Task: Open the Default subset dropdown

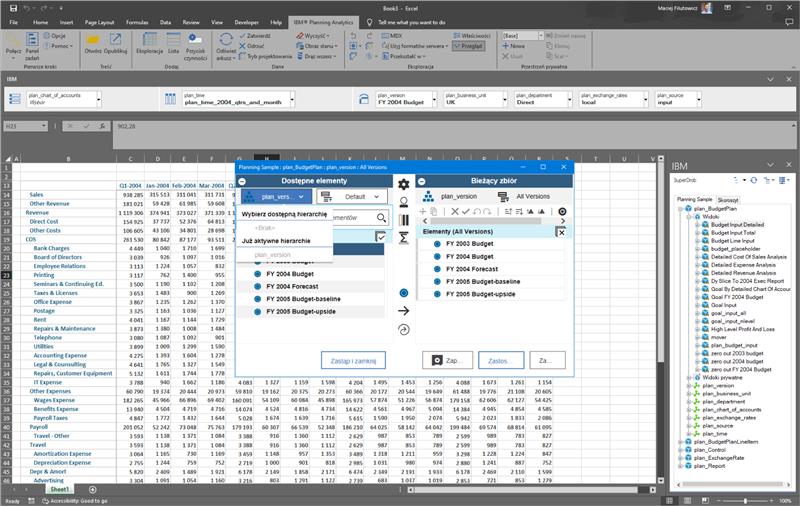Action: (359, 197)
